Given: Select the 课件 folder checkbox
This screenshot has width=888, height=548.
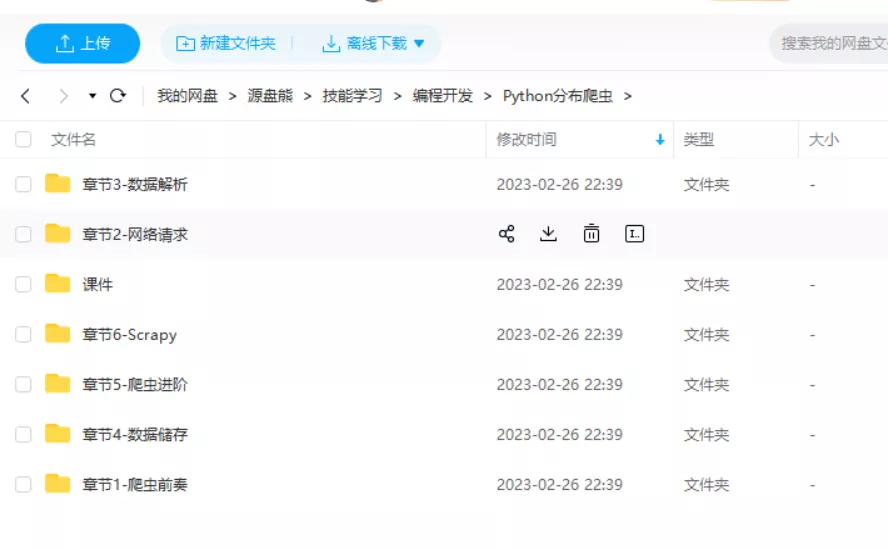Looking at the screenshot, I should point(23,284).
